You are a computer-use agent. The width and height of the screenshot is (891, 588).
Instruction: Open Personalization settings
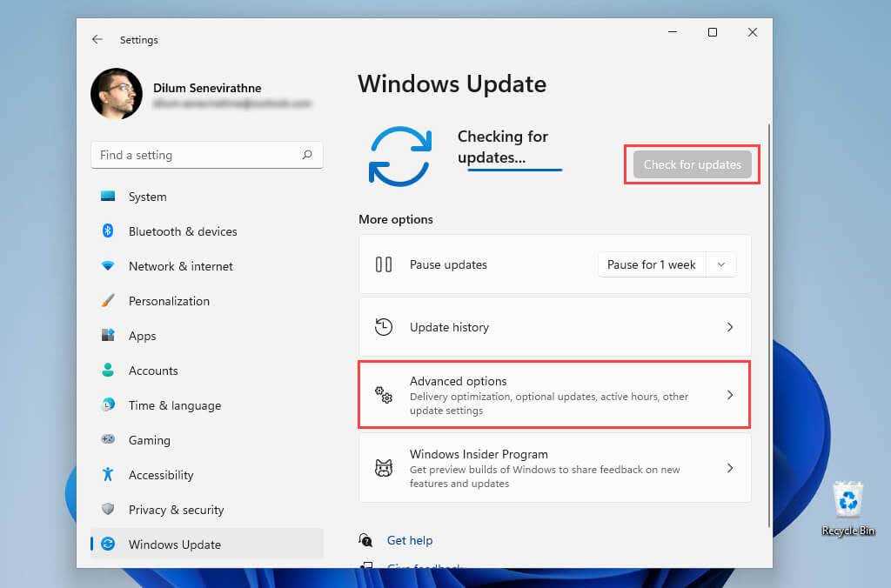pos(207,301)
